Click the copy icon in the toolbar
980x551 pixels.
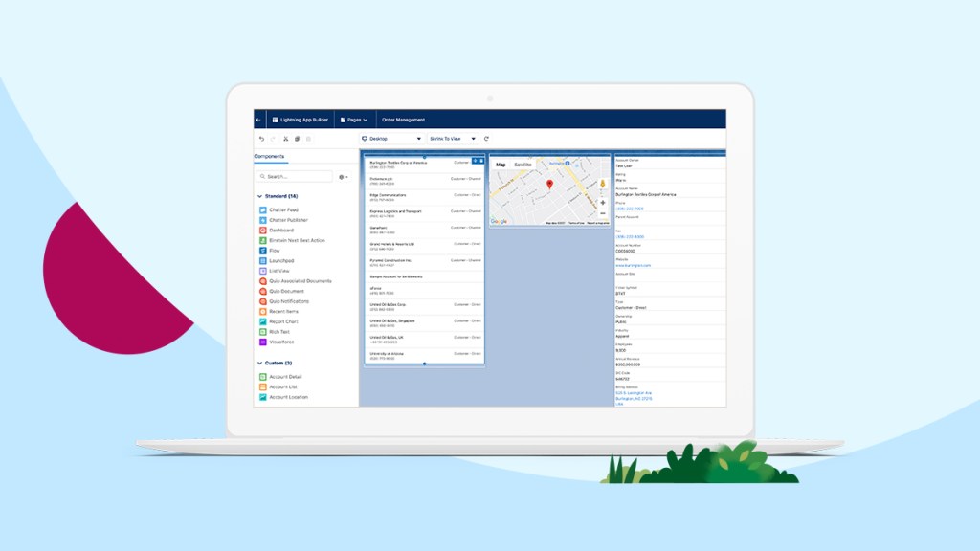[x=297, y=139]
